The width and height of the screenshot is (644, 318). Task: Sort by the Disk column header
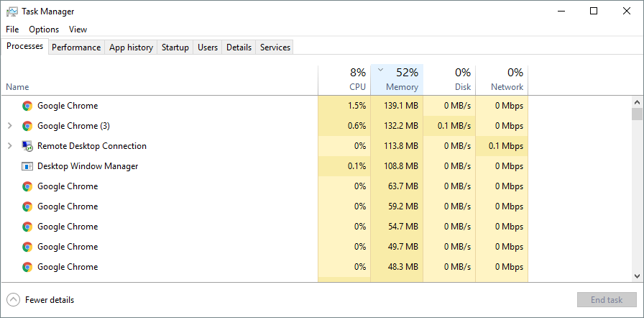point(449,80)
